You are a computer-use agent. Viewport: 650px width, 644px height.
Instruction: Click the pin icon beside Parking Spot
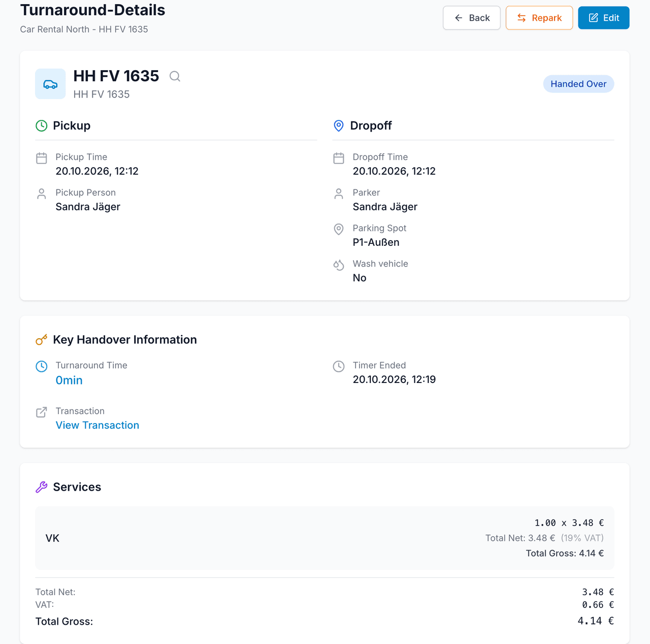[339, 229]
